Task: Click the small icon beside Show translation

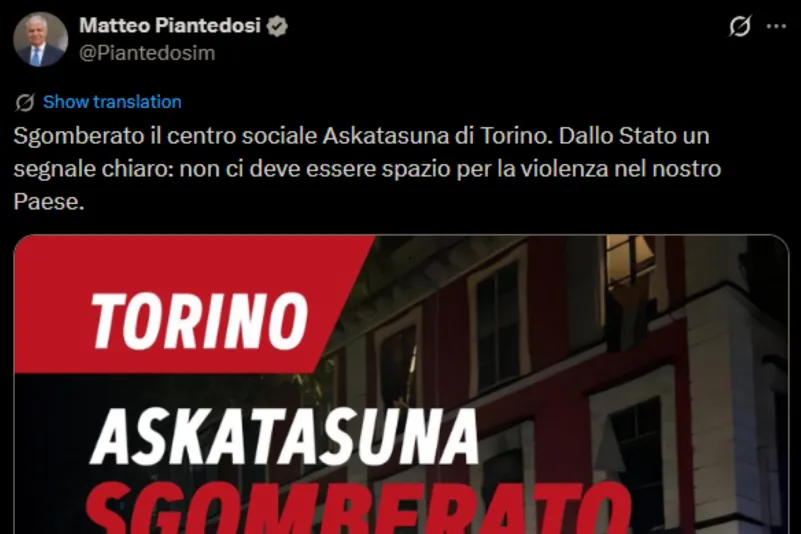Action: tap(25, 102)
